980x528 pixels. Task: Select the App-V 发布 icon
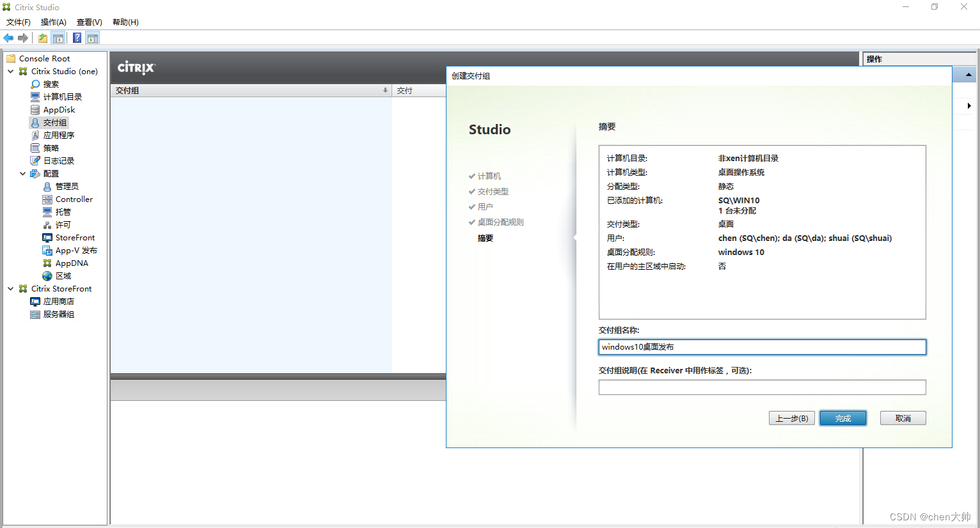click(47, 251)
